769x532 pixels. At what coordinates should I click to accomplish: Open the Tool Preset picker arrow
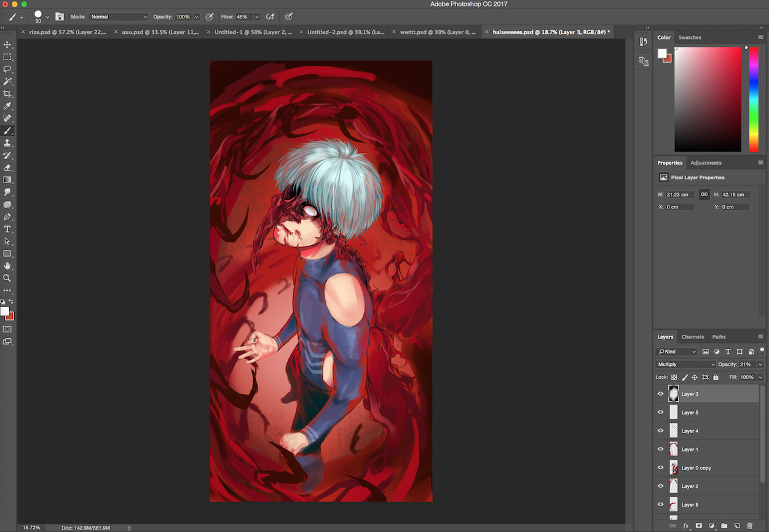(22, 17)
